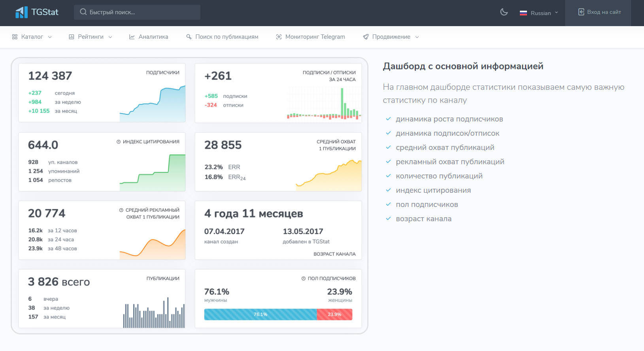Viewport: 644px width, 351px height.
Task: Click the subscriptions/unsubscriptions bar chart
Action: point(324,104)
